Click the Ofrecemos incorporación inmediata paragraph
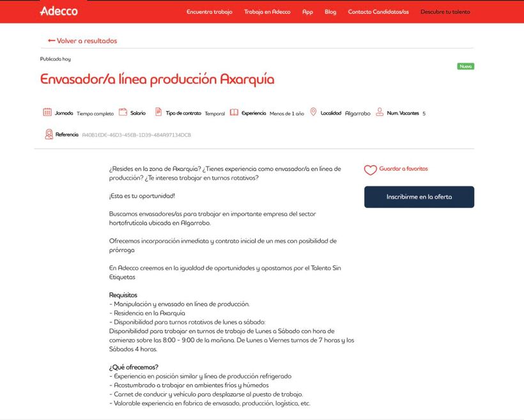This screenshot has width=524, height=420. [x=222, y=245]
